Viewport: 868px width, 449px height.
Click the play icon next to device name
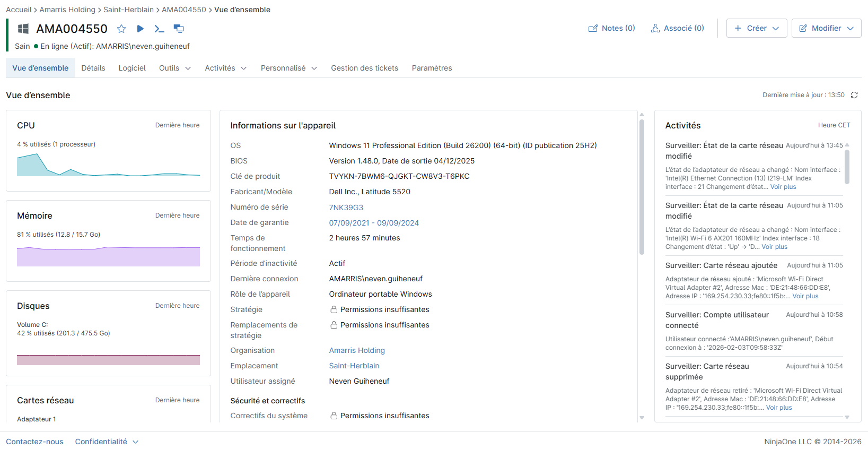tap(141, 29)
